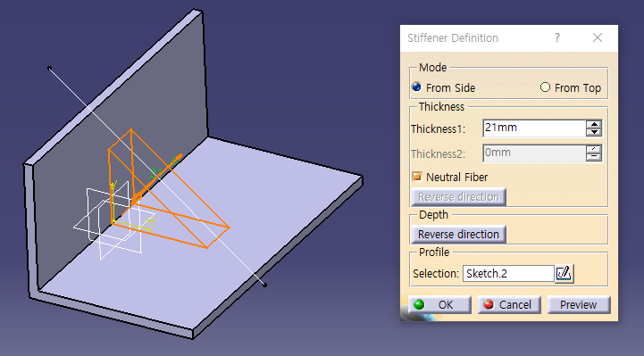This screenshot has height=356, width=644.
Task: Decrease Thickness1 with the down arrow
Action: click(594, 132)
